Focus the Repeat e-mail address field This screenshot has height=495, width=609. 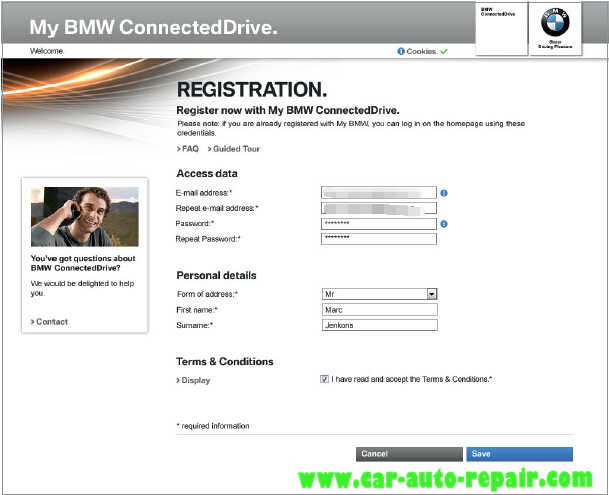pos(379,208)
